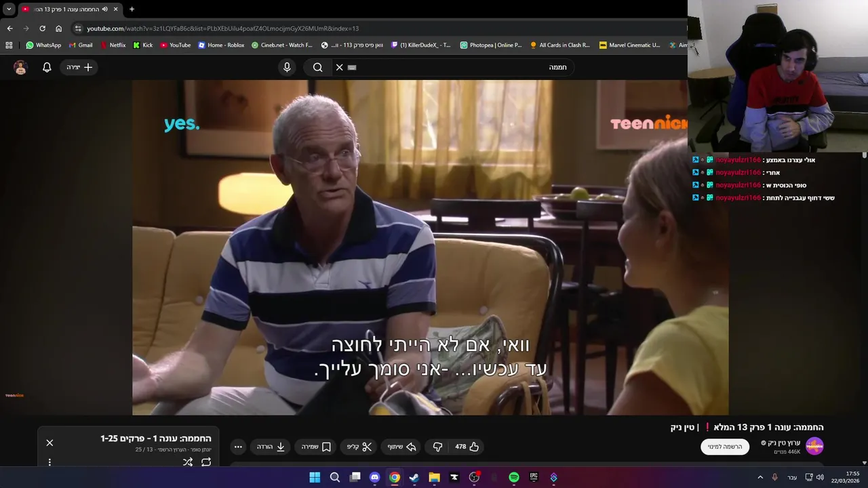Open Epic Games Launcher from taskbar
Image resolution: width=868 pixels, height=488 pixels.
click(x=534, y=477)
